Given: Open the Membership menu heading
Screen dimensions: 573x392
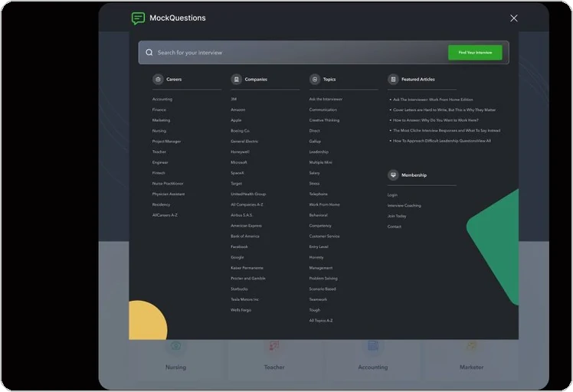Looking at the screenshot, I should pyautogui.click(x=414, y=175).
